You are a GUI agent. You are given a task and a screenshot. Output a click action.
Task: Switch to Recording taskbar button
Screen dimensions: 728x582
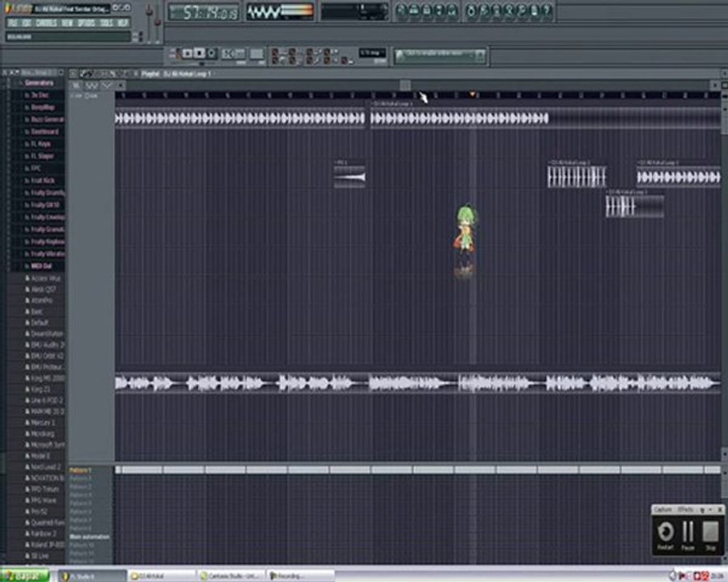tap(301, 576)
